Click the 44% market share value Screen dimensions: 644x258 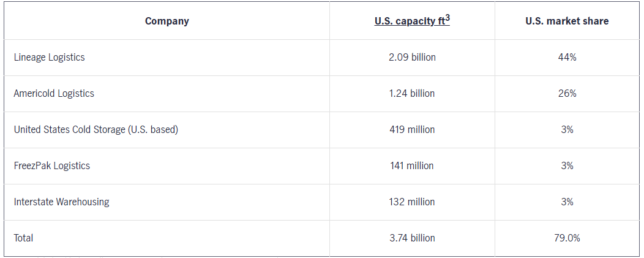[567, 57]
